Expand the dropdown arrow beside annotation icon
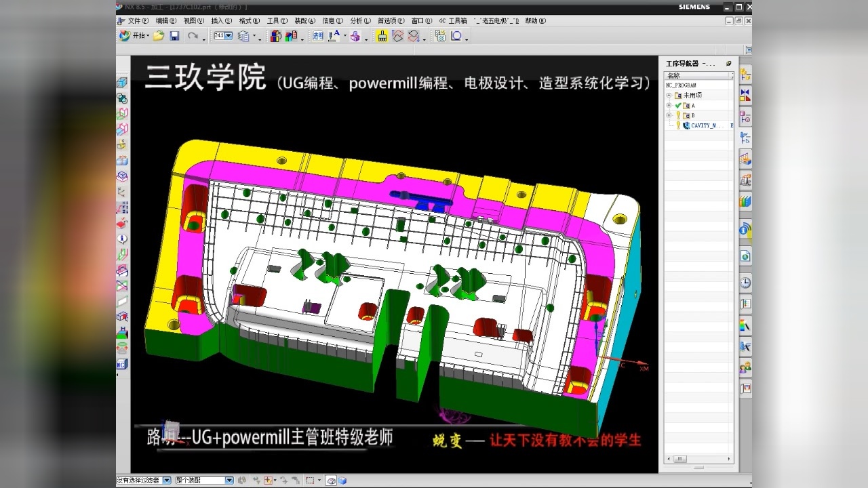 [x=344, y=37]
